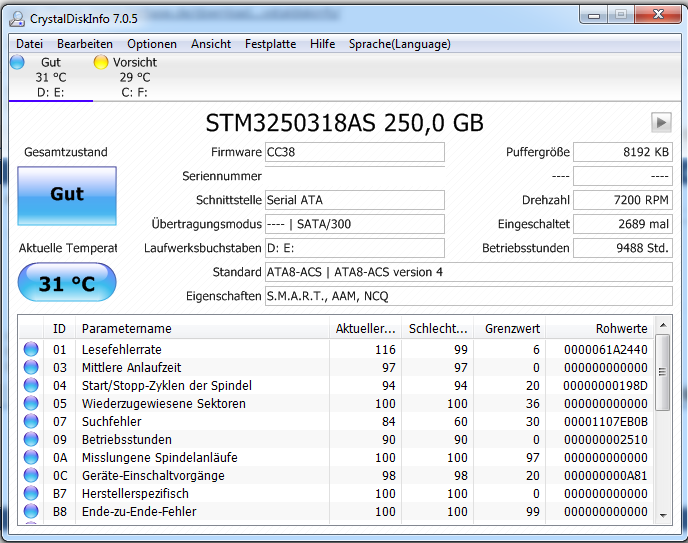Screen dimensions: 688x543
Task: Click the Rohwerte column header
Action: pyautogui.click(x=600, y=329)
